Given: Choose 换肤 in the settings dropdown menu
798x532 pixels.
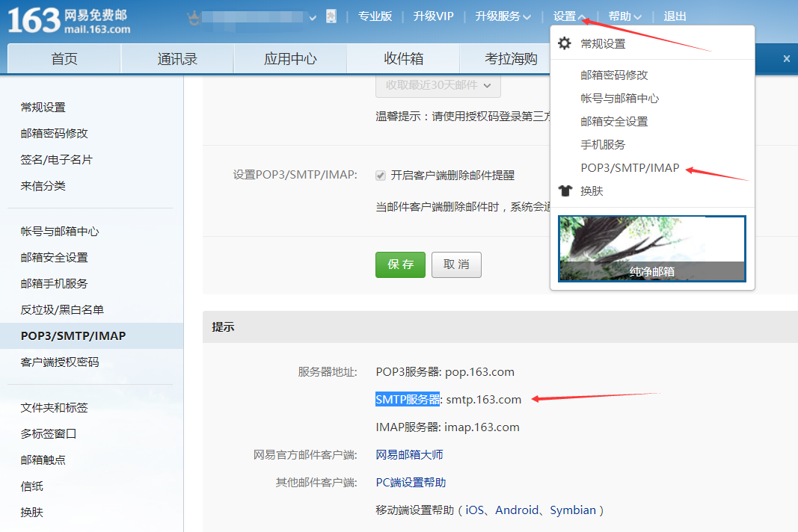Looking at the screenshot, I should [592, 191].
